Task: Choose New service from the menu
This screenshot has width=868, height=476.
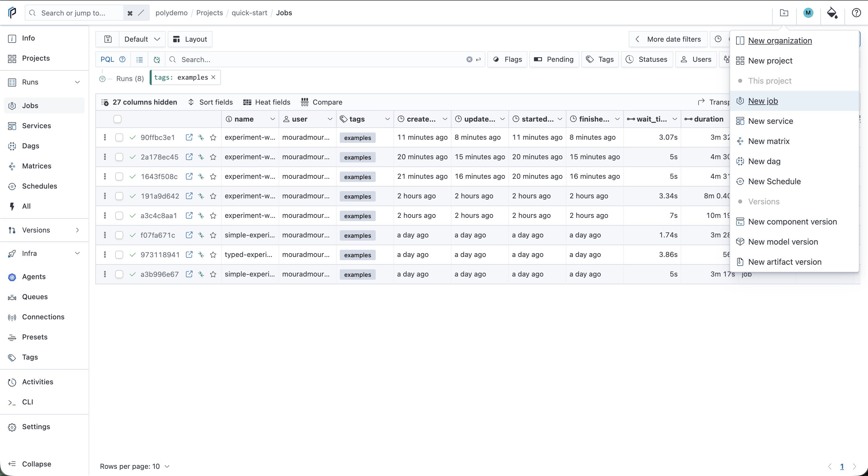Action: click(794, 121)
